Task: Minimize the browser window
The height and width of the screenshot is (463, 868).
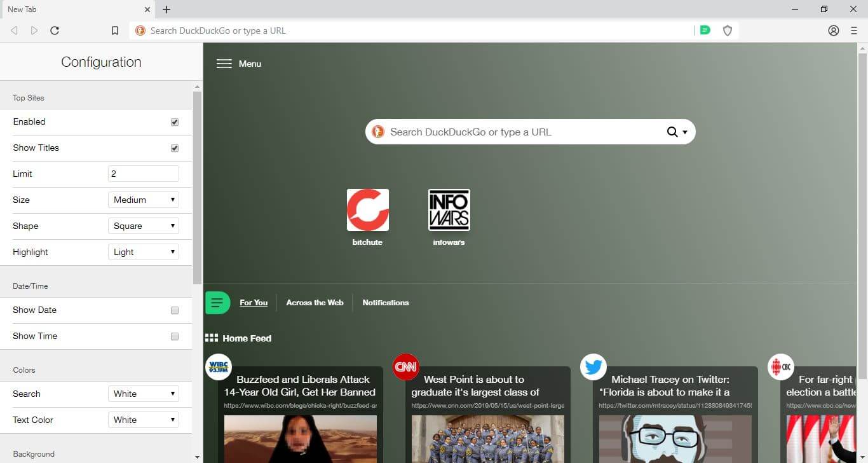Action: [796, 9]
